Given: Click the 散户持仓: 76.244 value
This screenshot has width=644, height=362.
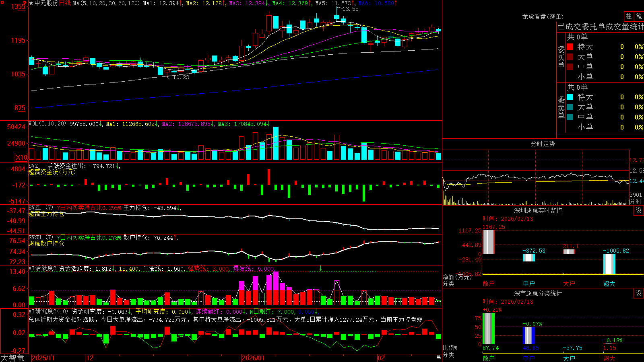Looking at the screenshot, I should tap(149, 238).
